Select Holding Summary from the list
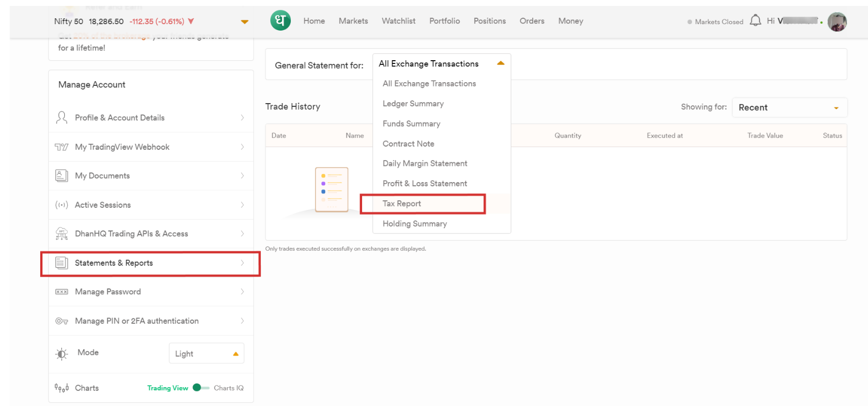This screenshot has height=406, width=868. (415, 224)
